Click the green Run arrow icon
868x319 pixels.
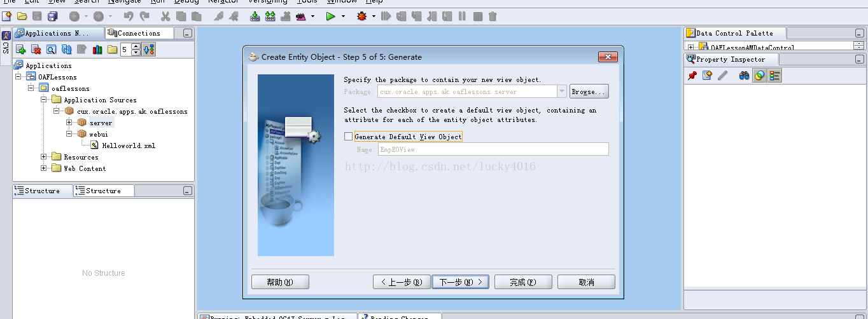click(x=330, y=16)
